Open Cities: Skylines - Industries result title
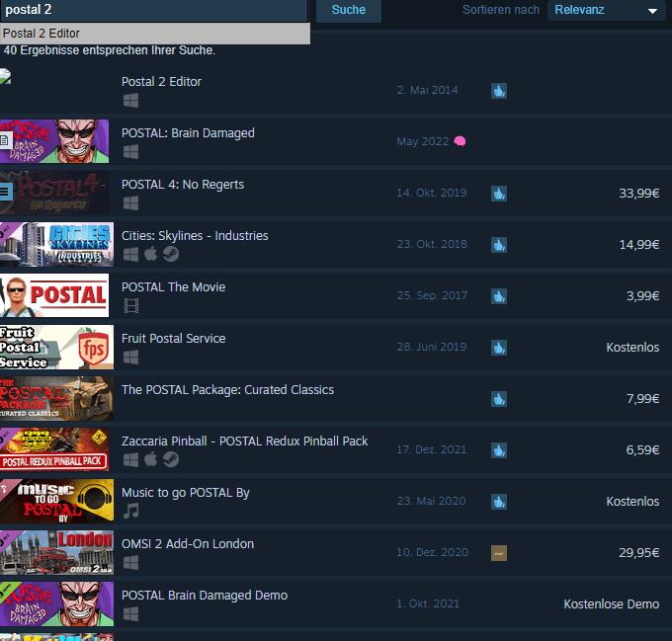The width and height of the screenshot is (672, 641). (x=195, y=236)
